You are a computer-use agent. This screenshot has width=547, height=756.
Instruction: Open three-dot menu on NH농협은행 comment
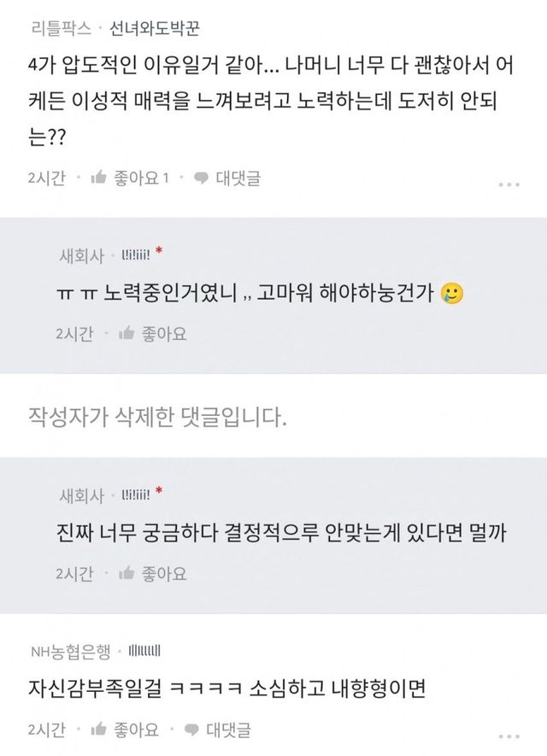pos(509,735)
